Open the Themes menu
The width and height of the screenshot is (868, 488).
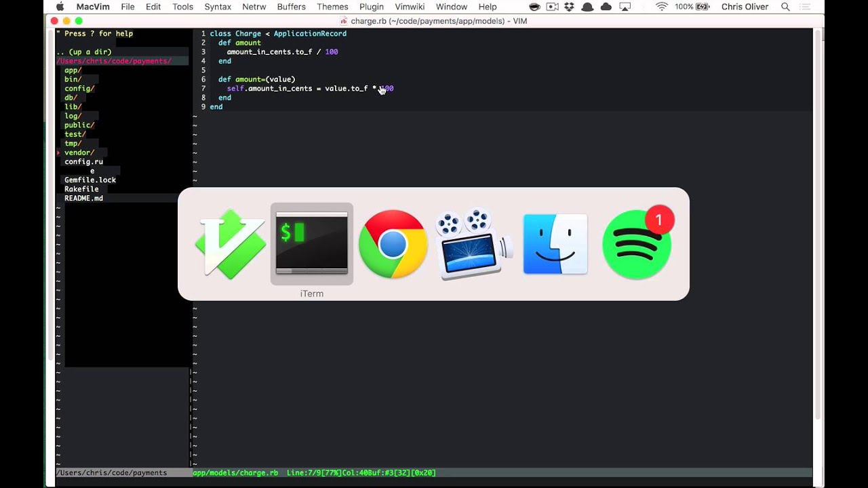[332, 7]
